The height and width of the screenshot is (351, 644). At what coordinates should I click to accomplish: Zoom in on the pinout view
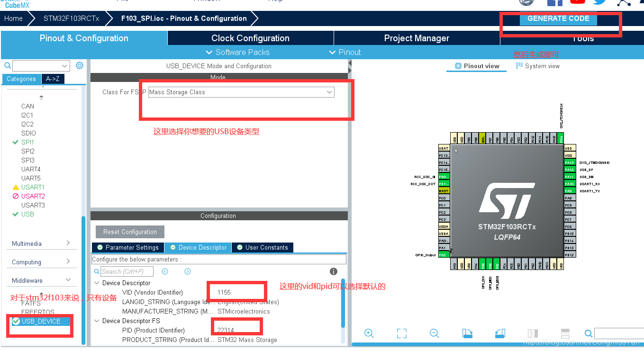[x=369, y=333]
